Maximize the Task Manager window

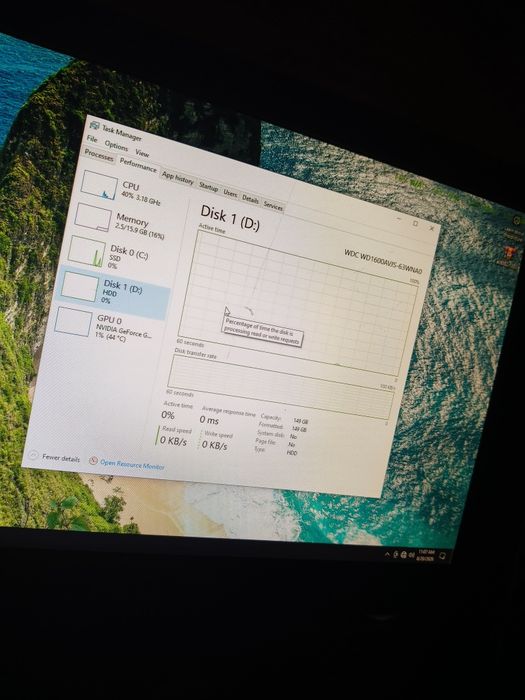click(x=415, y=223)
